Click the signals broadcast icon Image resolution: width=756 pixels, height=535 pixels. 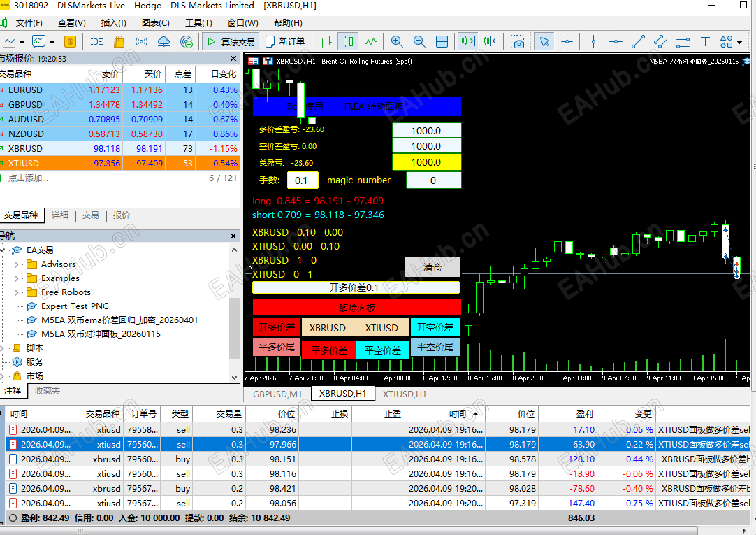(x=141, y=42)
